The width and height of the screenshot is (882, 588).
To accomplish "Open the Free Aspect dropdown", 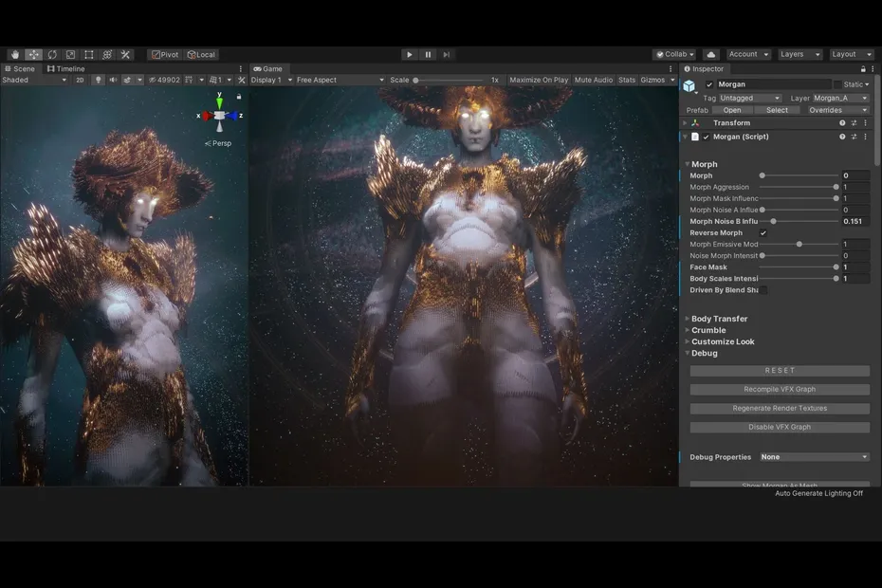I will point(340,80).
